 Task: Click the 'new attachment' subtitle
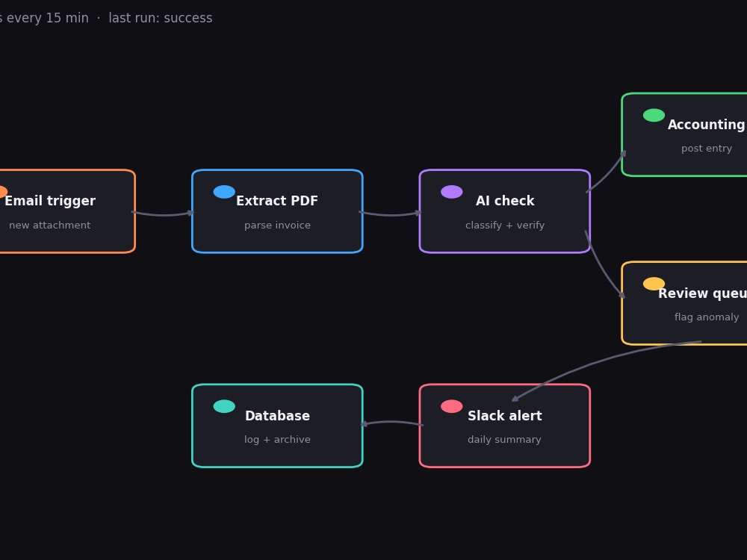click(x=49, y=225)
